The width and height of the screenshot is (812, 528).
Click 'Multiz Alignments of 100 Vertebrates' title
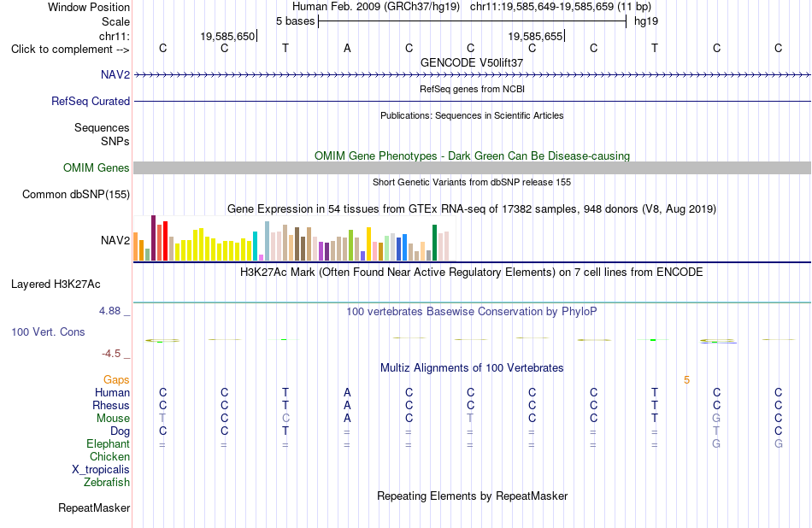pos(472,368)
